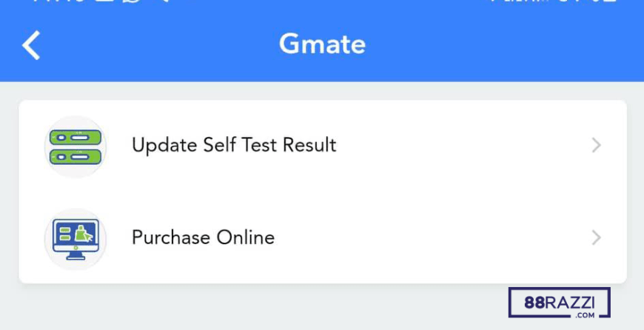644x330 pixels.
Task: Select the Update Self Test Result label text
Action: tap(234, 145)
